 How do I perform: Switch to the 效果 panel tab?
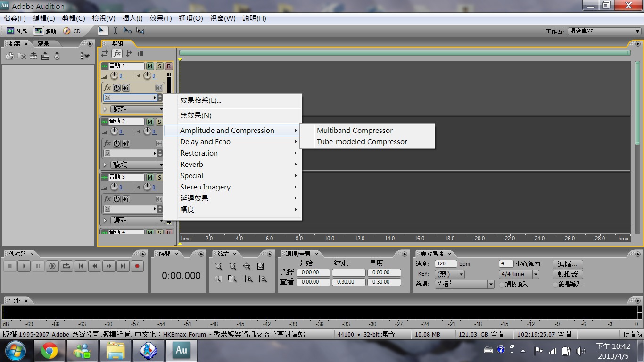[x=43, y=43]
